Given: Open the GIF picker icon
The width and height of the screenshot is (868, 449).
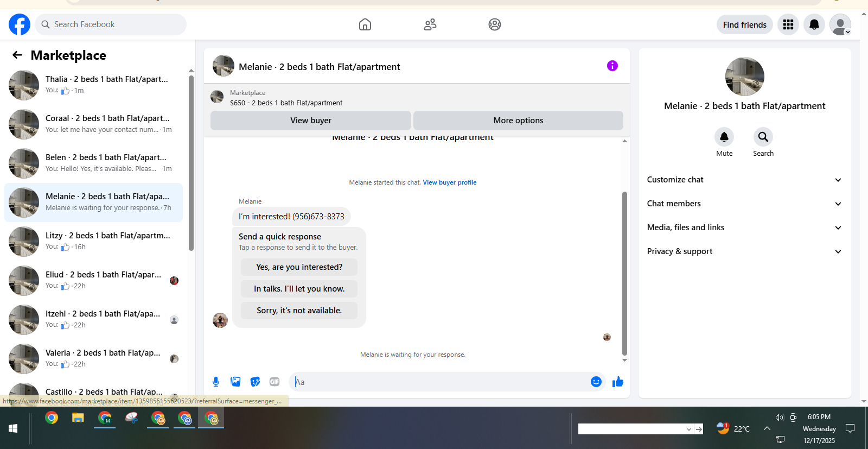Looking at the screenshot, I should (x=275, y=382).
